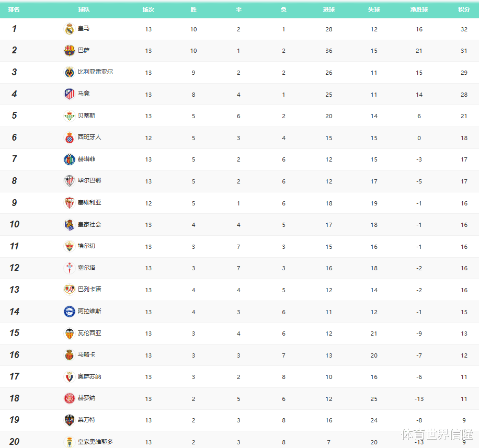
Task: Click the 排名 column header
Action: pos(14,9)
